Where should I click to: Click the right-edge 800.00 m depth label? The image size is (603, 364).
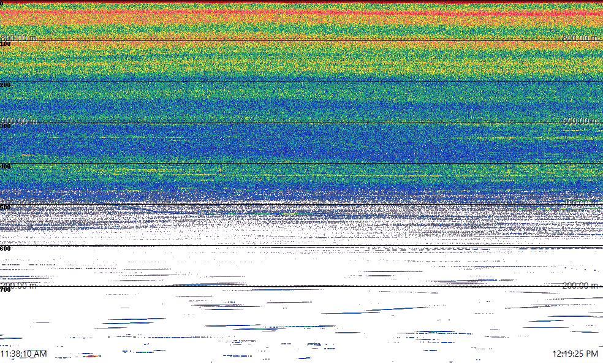[581, 37]
